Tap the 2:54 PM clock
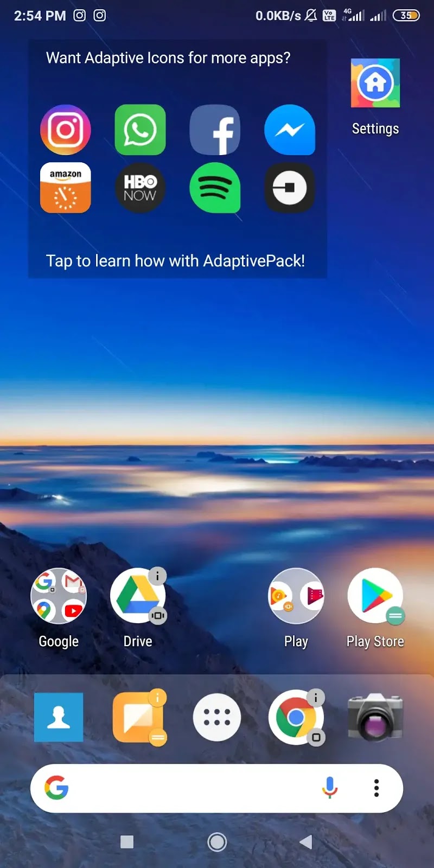The image size is (434, 868). (40, 16)
